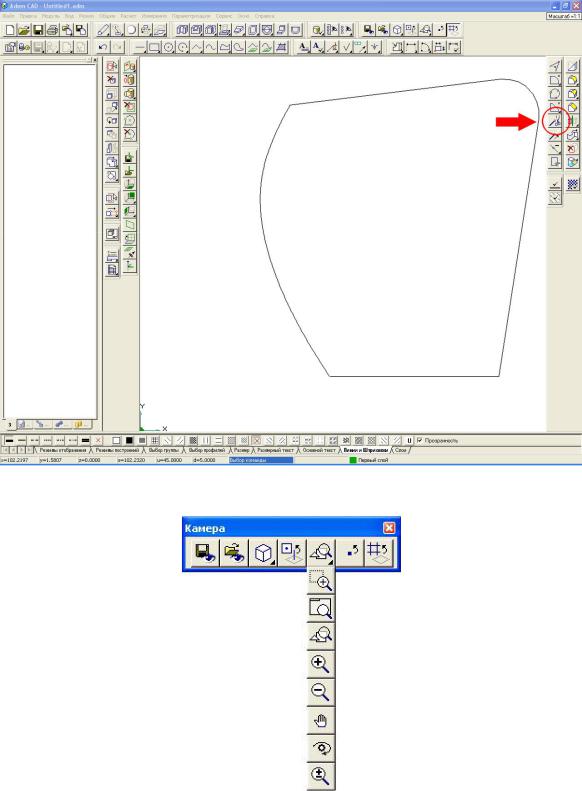The image size is (582, 791).
Task: Click the load camera view folder icon in the Камера toolbar
Action: click(234, 552)
